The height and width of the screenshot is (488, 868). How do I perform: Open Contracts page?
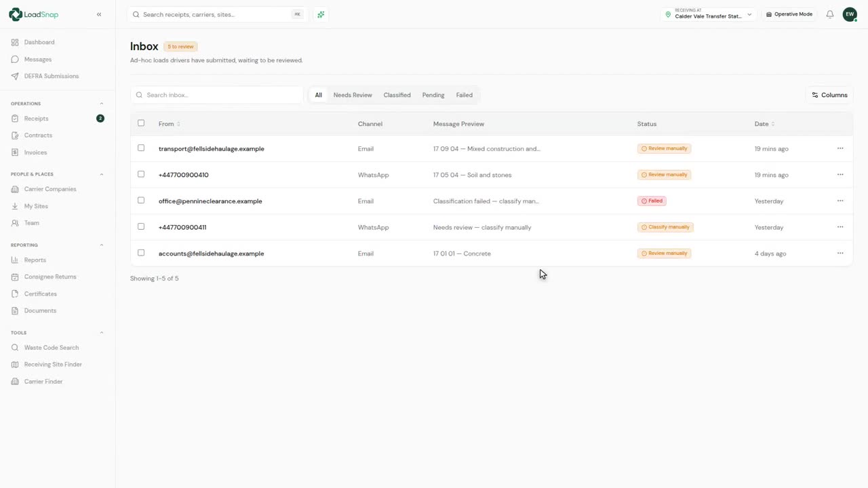pos(38,136)
